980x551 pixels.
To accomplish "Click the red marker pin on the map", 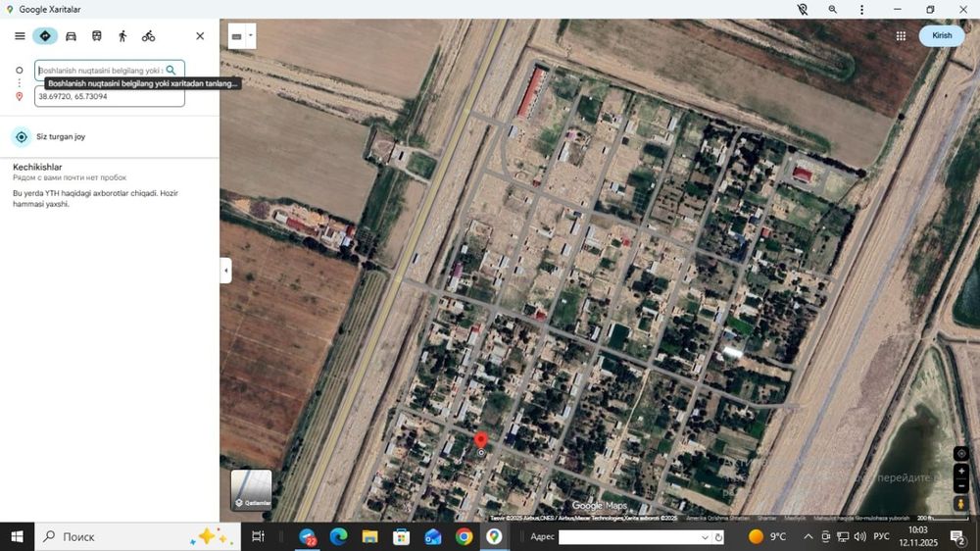I will [x=480, y=439].
